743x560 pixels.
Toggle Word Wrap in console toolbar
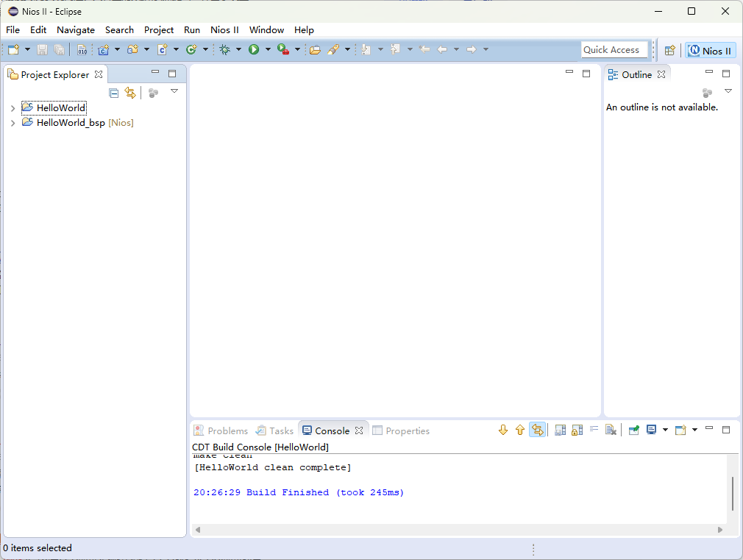(594, 429)
